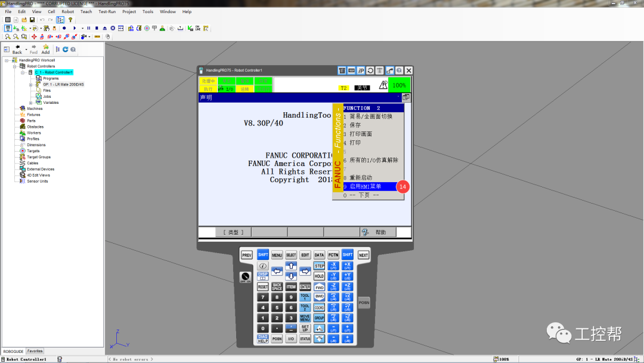The width and height of the screenshot is (644, 363).
Task: Select 启用HMI菜单 in FUNCTION menu
Action: [x=373, y=187]
